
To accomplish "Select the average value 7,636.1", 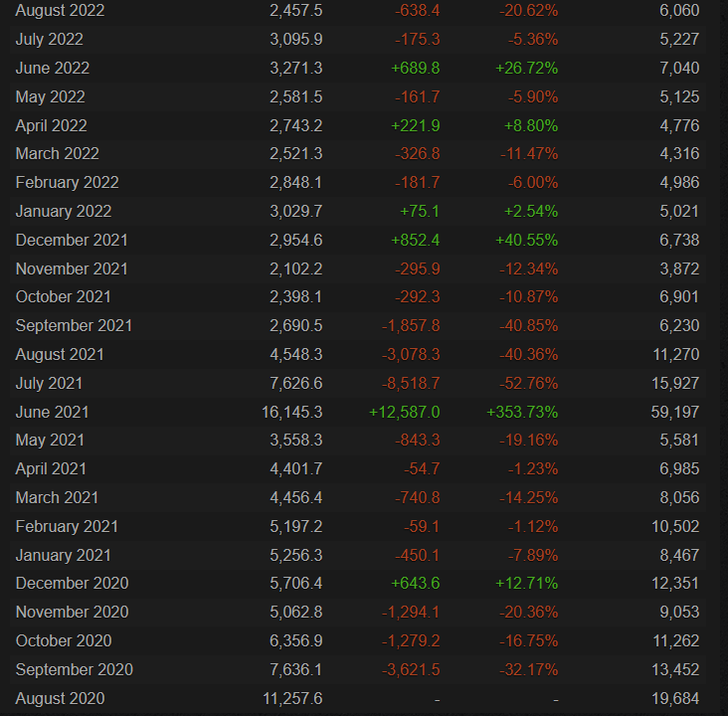I will coord(296,669).
